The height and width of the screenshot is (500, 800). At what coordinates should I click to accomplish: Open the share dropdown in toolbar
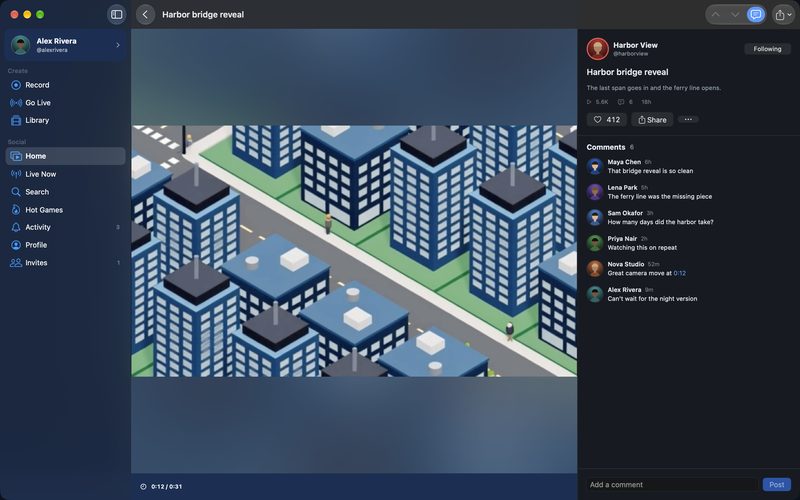783,15
